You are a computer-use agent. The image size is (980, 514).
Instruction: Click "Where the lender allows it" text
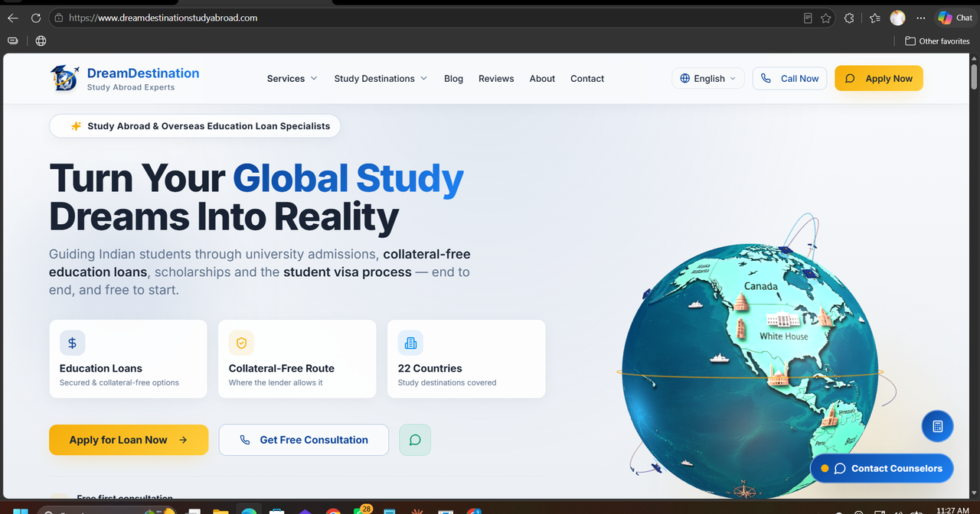(276, 382)
